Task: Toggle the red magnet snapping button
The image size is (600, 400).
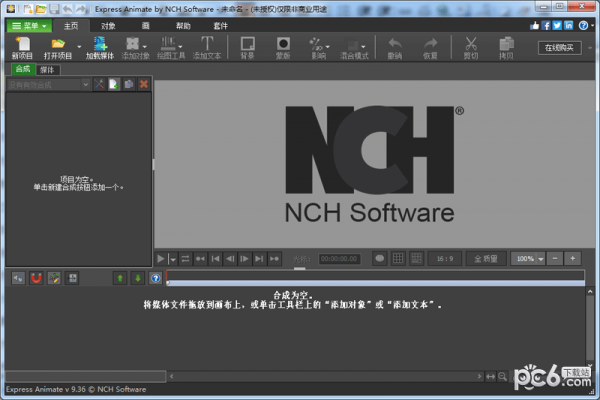Action: tap(36, 278)
